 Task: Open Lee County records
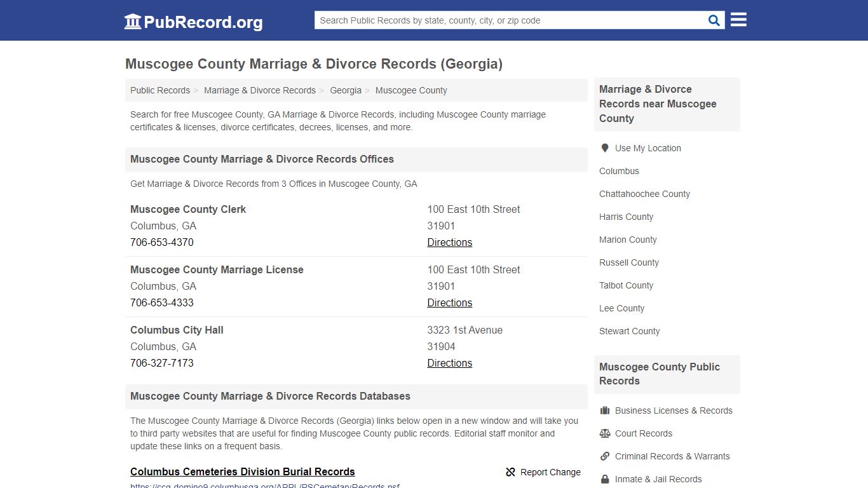tap(621, 308)
